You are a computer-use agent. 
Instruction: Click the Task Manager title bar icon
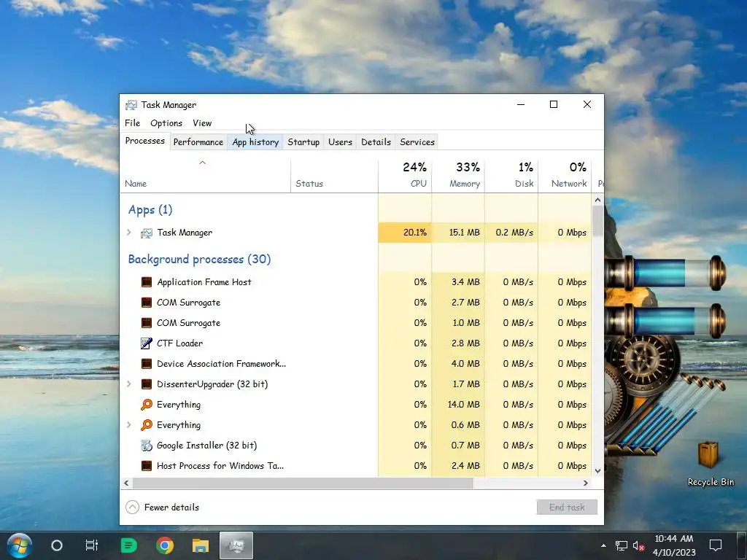point(131,105)
